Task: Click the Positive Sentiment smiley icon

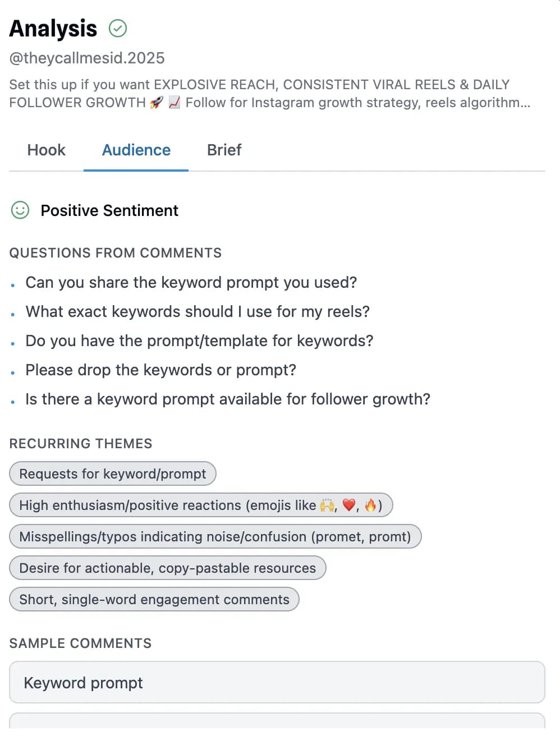Action: tap(20, 210)
